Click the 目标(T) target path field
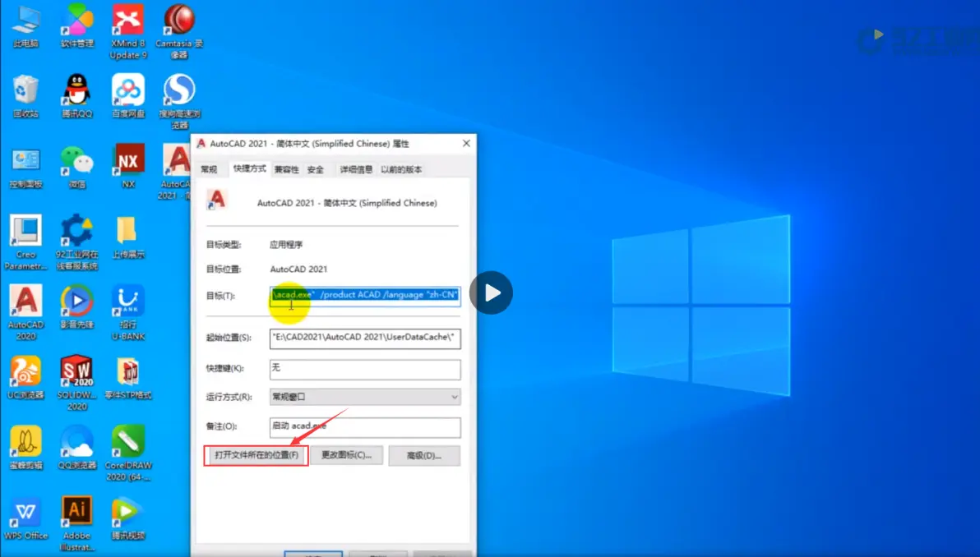 365,296
